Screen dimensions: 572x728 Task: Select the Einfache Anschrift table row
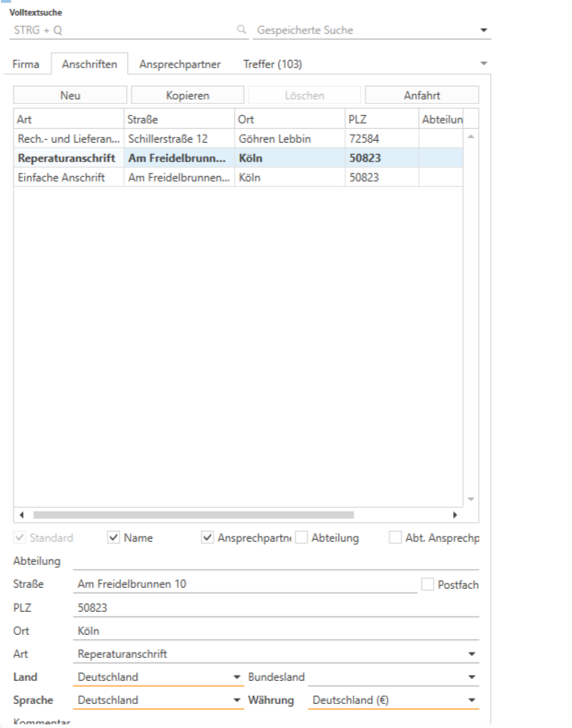tap(69, 177)
